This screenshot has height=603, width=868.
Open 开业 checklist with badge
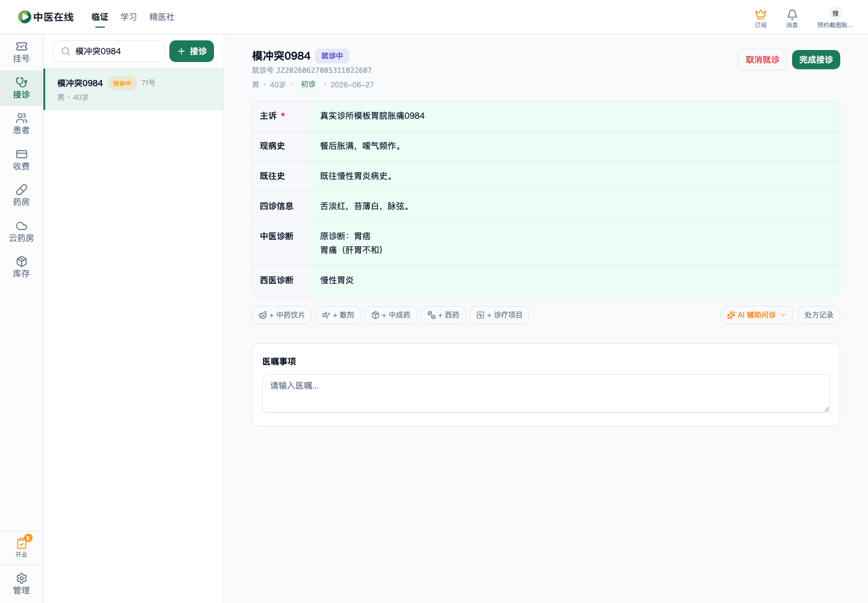click(x=22, y=547)
